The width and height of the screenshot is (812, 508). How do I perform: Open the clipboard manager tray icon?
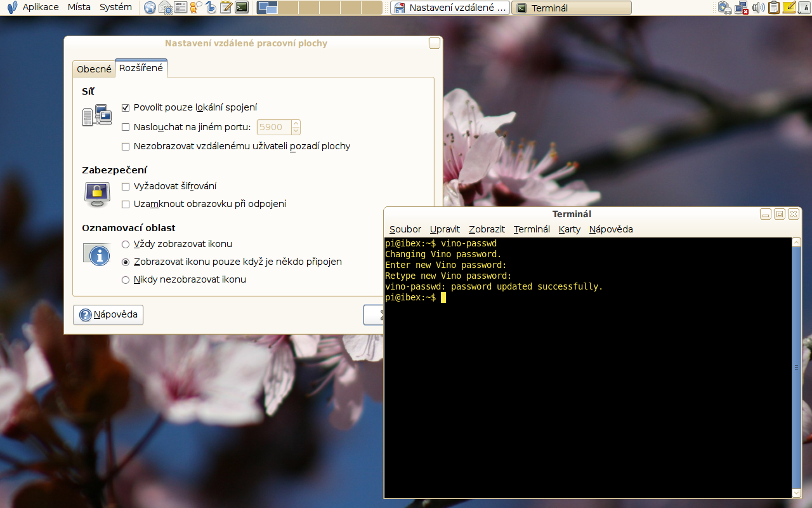click(x=773, y=8)
